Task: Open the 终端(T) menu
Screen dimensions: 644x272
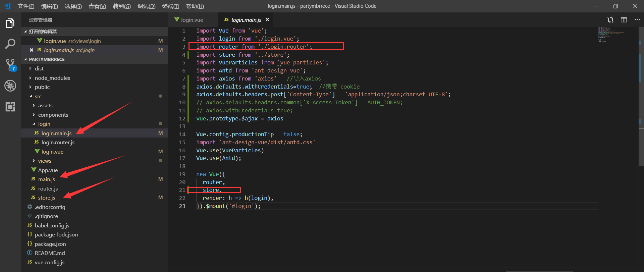Action: click(x=171, y=6)
